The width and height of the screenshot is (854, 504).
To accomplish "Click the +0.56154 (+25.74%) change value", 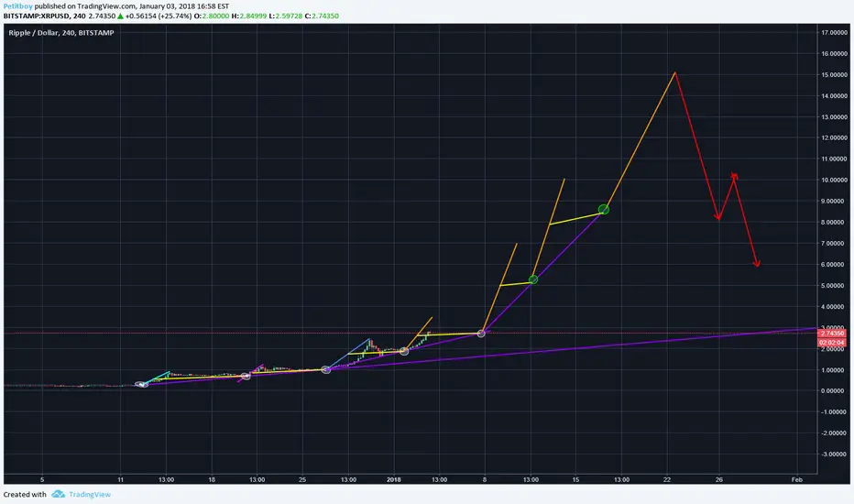I will 159,16.
